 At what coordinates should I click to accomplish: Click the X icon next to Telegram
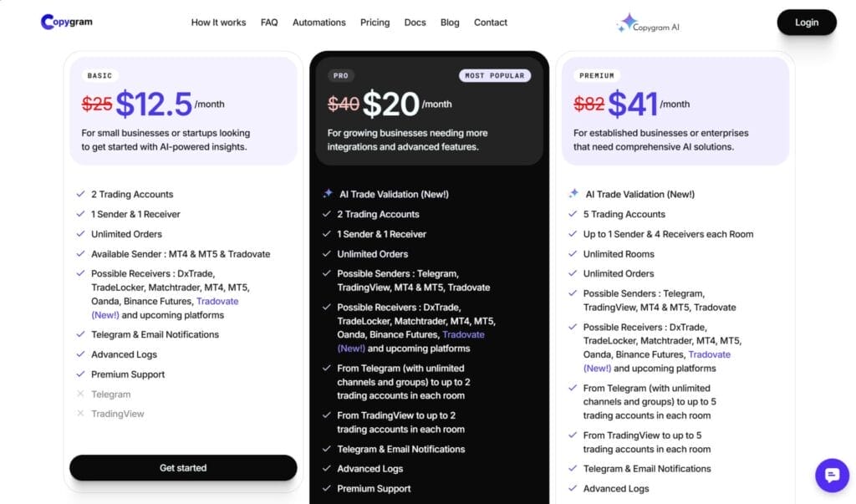tap(80, 395)
